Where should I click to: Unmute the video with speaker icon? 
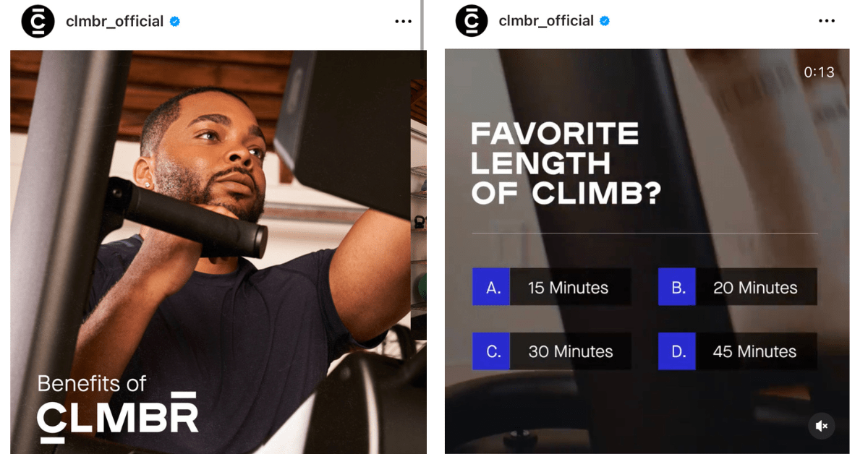821,426
